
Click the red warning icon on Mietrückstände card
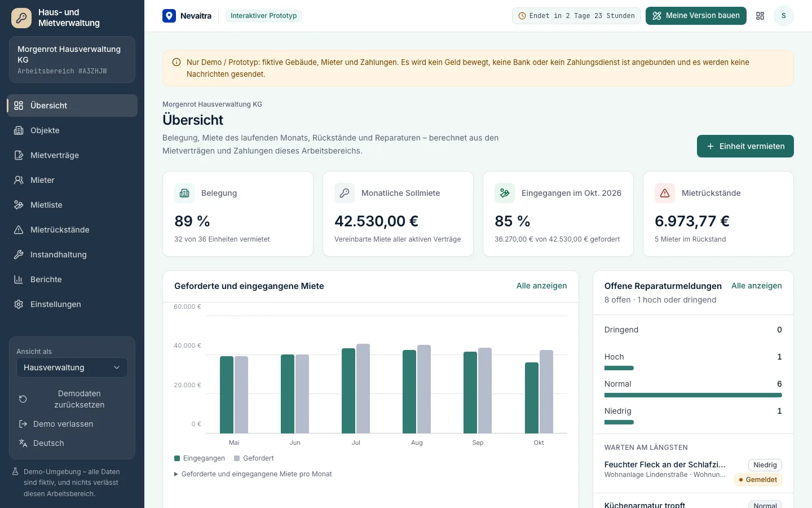pos(665,193)
